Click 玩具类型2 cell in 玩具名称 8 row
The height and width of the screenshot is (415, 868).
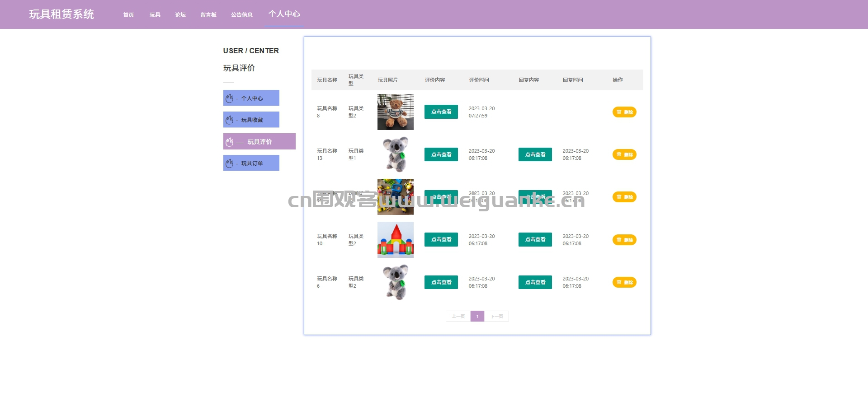356,112
